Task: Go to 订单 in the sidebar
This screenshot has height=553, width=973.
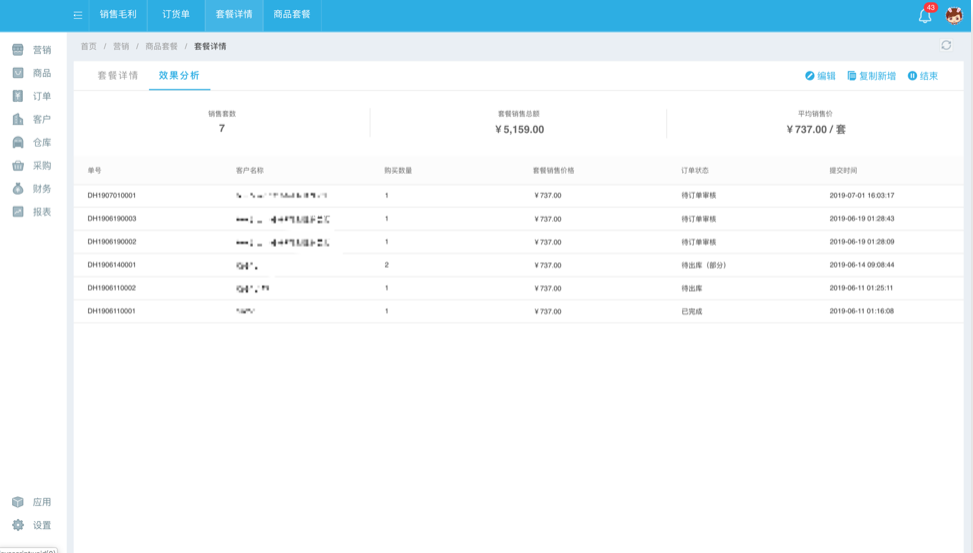Action: pos(32,96)
